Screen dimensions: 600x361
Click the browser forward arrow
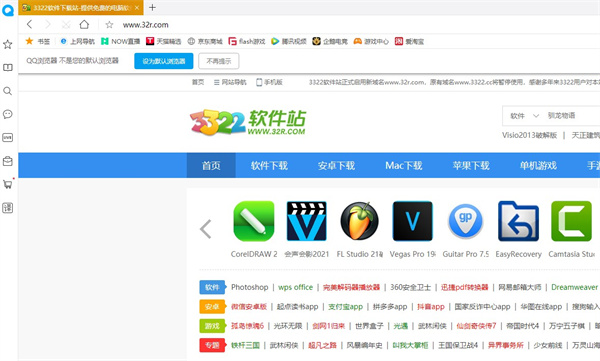48,25
